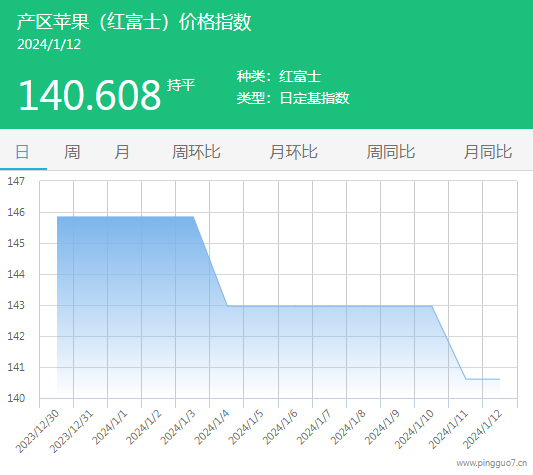Select the 日 daily tab

22,152
